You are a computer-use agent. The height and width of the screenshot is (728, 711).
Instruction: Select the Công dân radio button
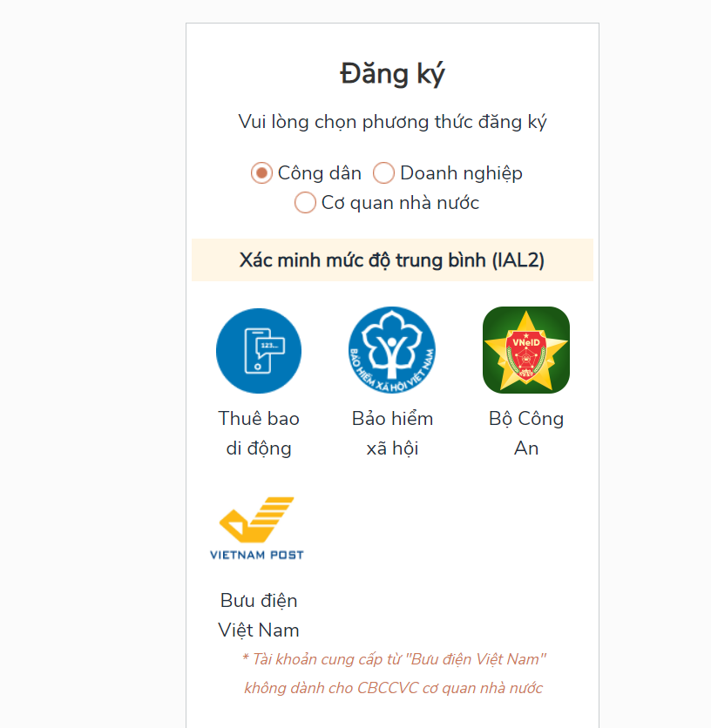[261, 173]
